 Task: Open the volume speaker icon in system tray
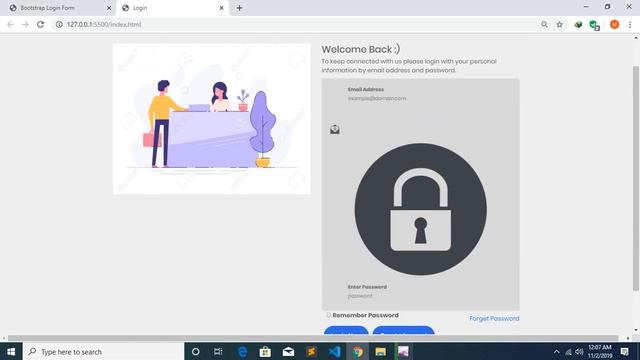pos(579,351)
